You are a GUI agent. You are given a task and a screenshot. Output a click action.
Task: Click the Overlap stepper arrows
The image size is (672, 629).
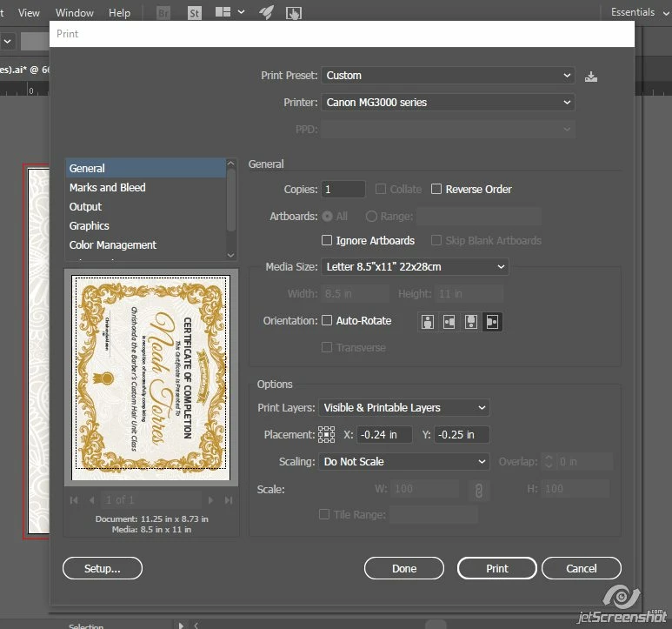549,461
